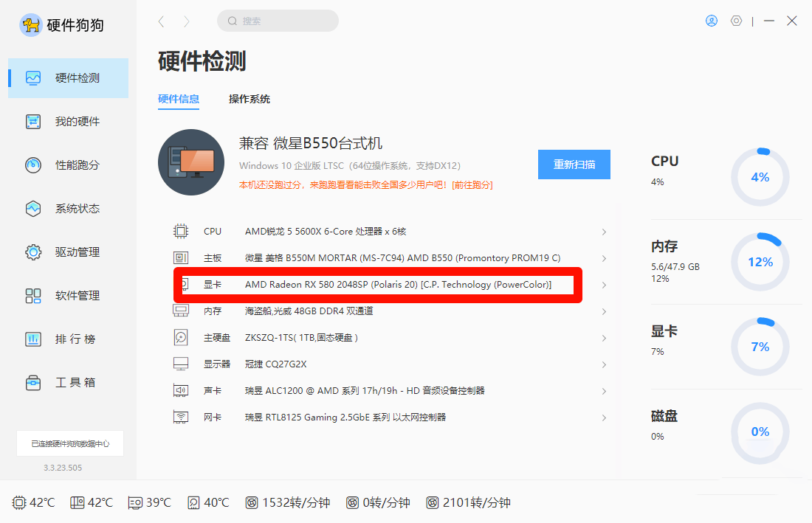The height and width of the screenshot is (523, 812).
Task: Expand the 网卡 row chevron
Action: (604, 418)
